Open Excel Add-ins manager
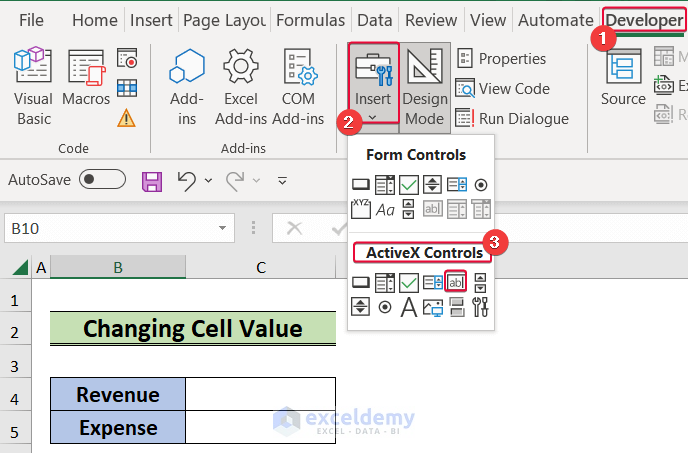The image size is (688, 453). [241, 86]
